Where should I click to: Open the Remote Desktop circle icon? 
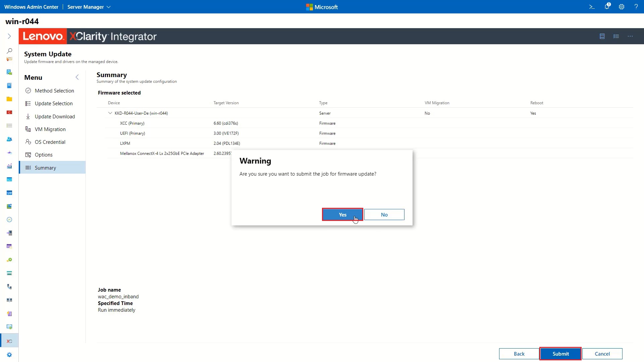click(x=9, y=220)
